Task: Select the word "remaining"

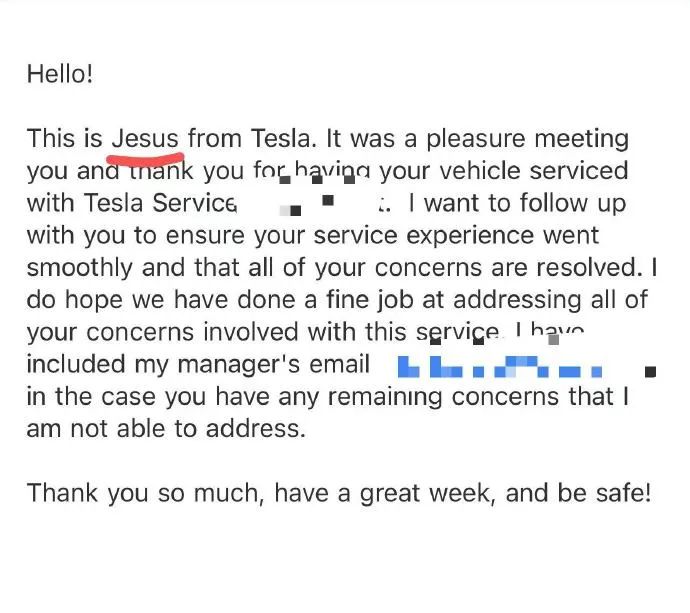Action: tap(385, 397)
